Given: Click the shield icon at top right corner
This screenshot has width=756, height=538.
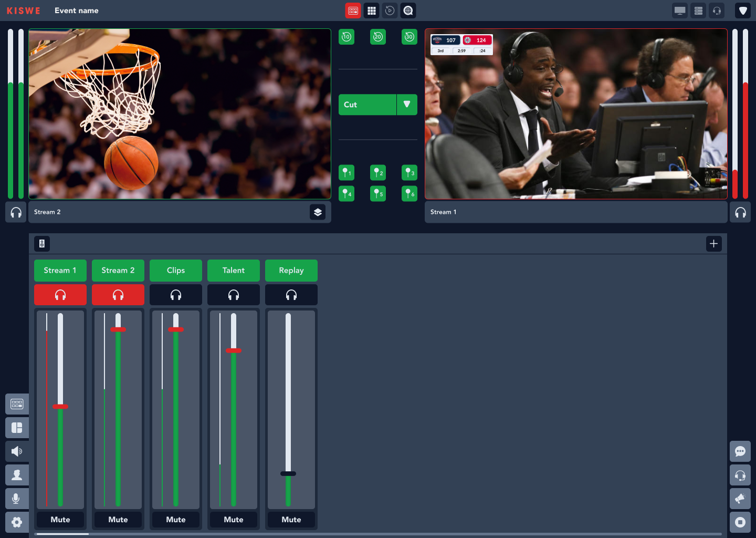Looking at the screenshot, I should [x=743, y=11].
